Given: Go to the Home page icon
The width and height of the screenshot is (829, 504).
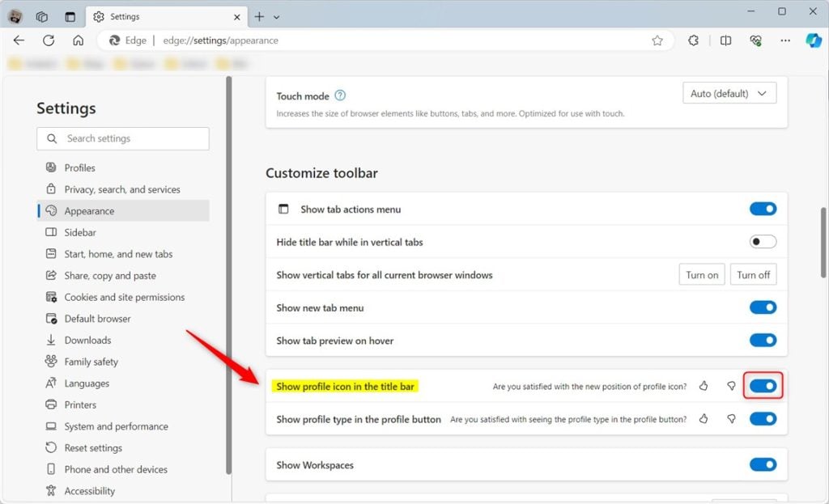Looking at the screenshot, I should tap(79, 40).
